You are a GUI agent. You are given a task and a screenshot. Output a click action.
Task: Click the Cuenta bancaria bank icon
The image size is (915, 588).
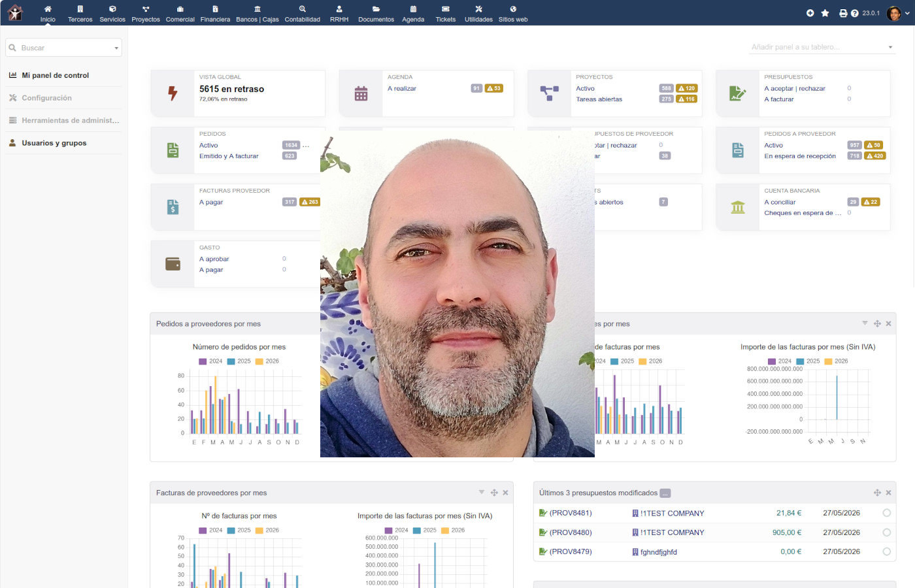click(x=738, y=207)
